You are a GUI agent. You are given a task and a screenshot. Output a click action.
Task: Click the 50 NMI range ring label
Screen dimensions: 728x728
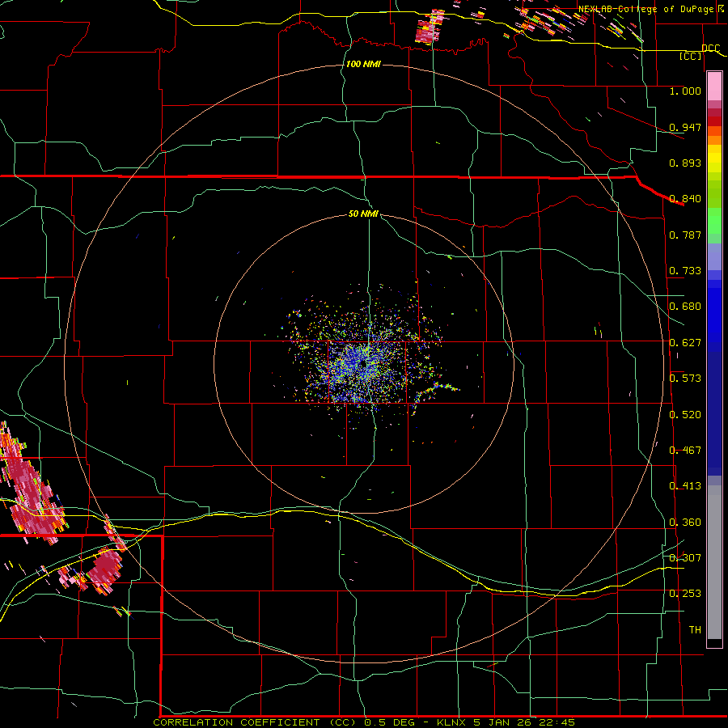363,214
